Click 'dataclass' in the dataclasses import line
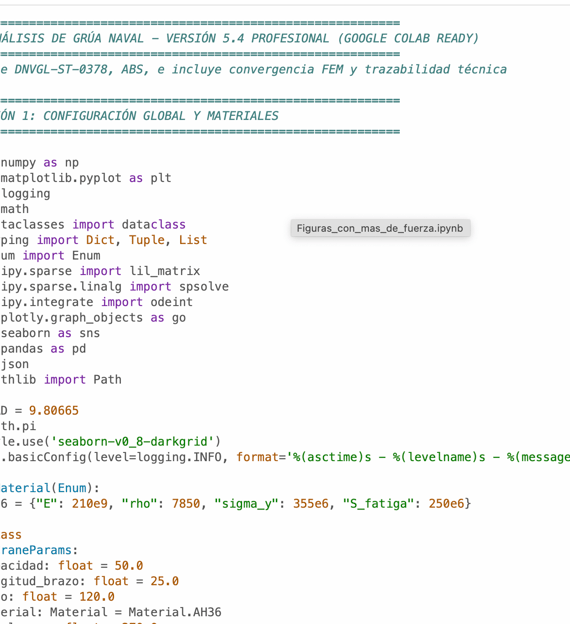 click(154, 224)
